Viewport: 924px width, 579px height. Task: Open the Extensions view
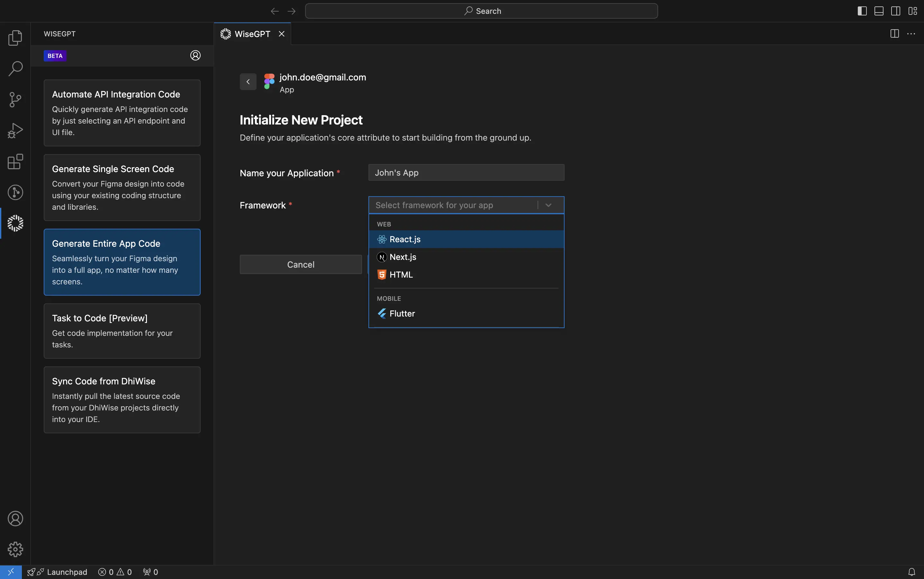coord(15,161)
